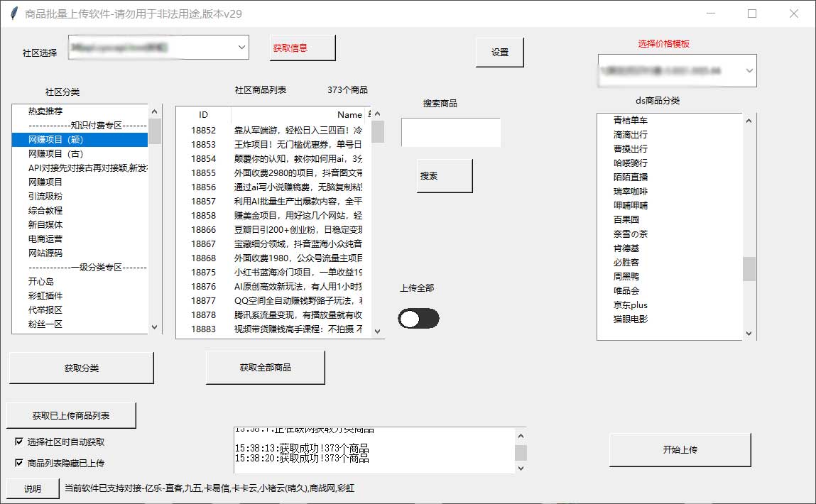Select 百果园 category
Viewport: 816px width, 504px height.
point(670,219)
